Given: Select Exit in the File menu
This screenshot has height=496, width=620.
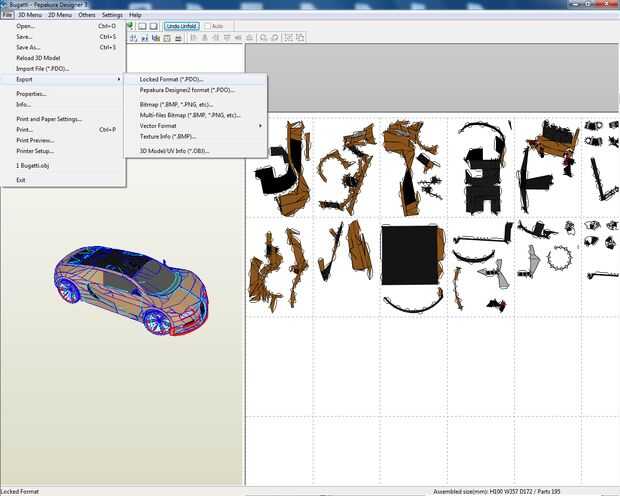Looking at the screenshot, I should [x=63, y=180].
